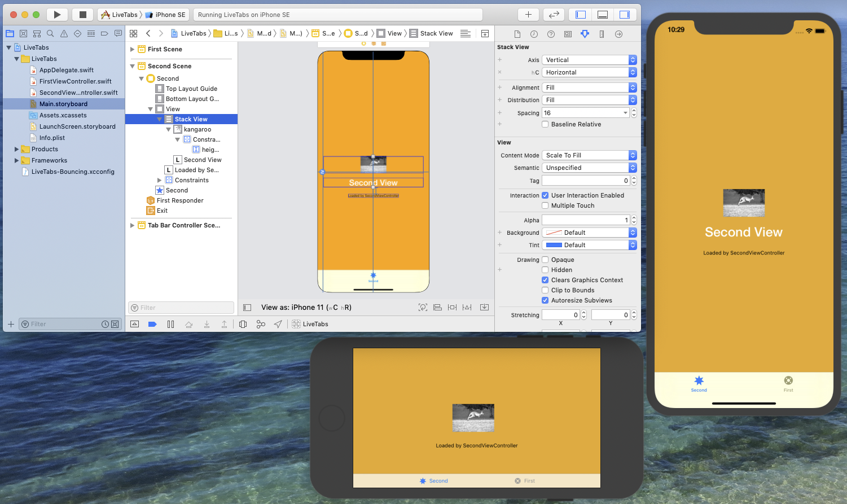Click the Alpha value field
The height and width of the screenshot is (504, 847).
point(585,220)
